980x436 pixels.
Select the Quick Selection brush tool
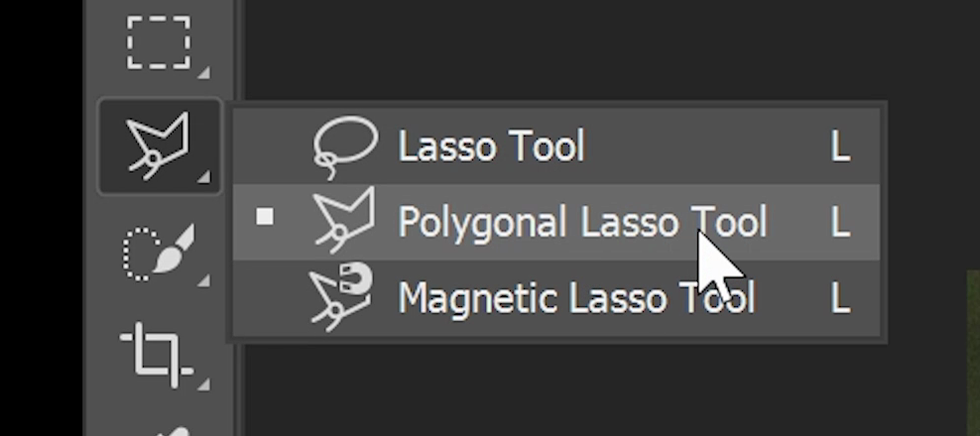tap(159, 252)
